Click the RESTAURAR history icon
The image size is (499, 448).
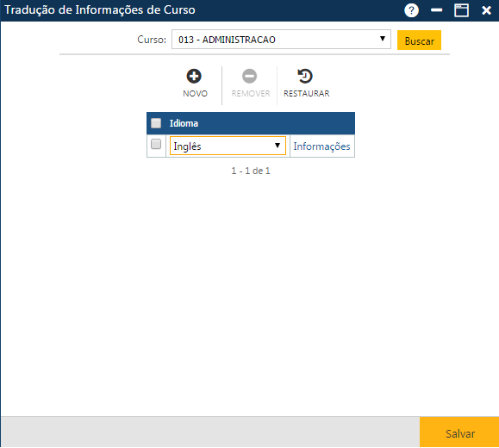(305, 76)
